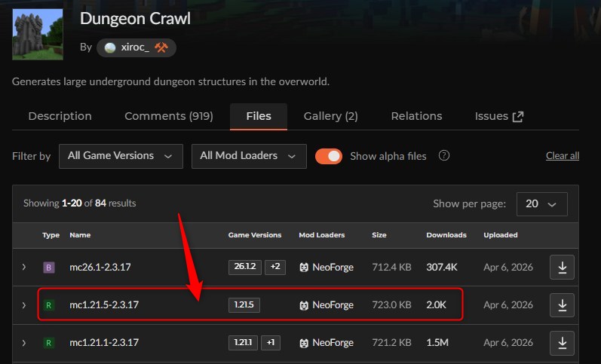Click the Game Versions column header
Screen dimensions: 601x364
point(255,235)
